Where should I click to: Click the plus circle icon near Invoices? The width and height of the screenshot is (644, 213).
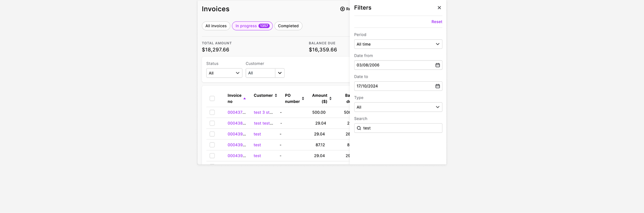[x=342, y=9]
